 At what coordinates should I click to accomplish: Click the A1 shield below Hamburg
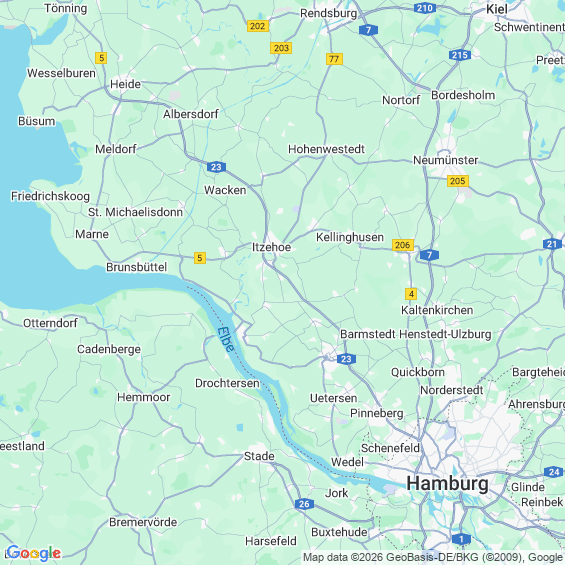461,539
